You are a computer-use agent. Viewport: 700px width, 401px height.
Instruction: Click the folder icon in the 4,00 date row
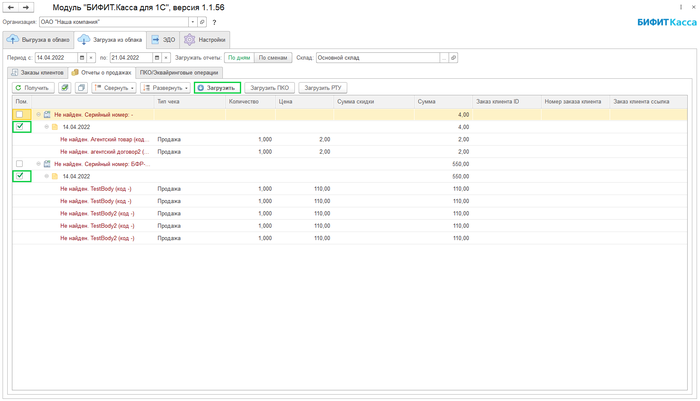click(55, 127)
